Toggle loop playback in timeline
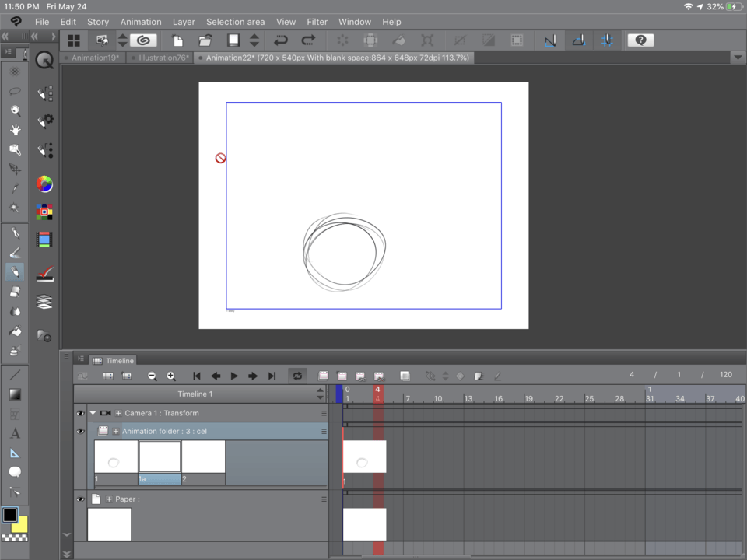Screen dimensions: 747x560 click(296, 376)
